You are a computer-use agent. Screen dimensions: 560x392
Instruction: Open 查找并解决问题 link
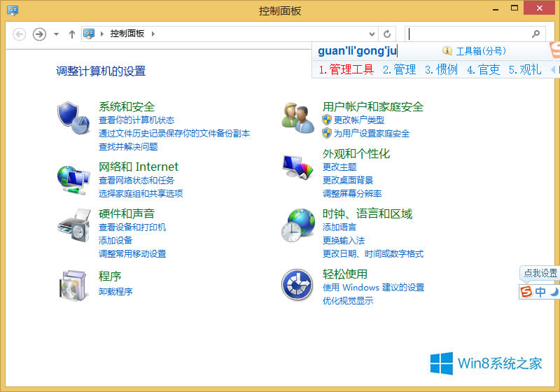[x=128, y=146]
